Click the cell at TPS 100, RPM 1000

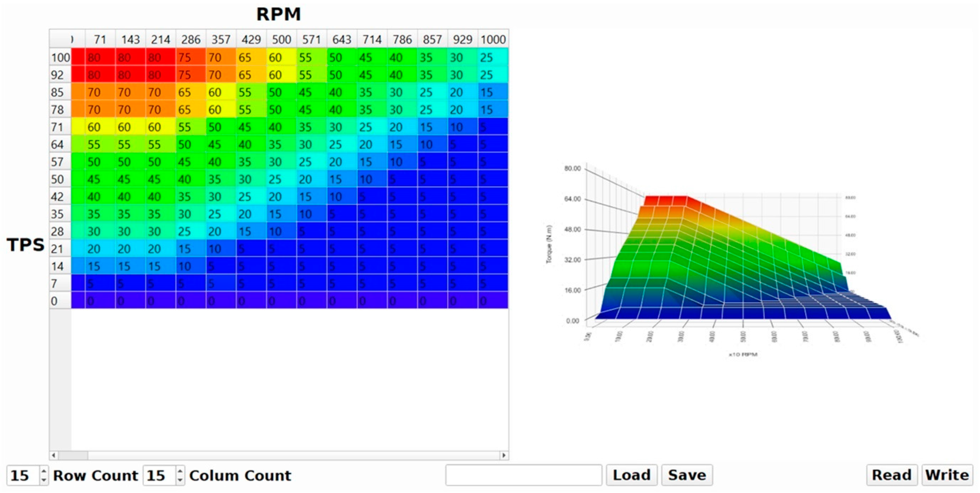point(493,58)
